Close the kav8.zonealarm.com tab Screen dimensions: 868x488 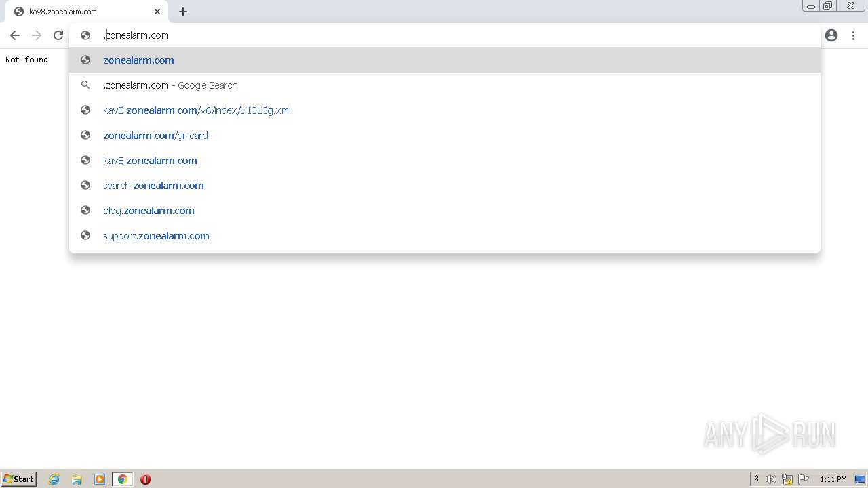coord(157,12)
